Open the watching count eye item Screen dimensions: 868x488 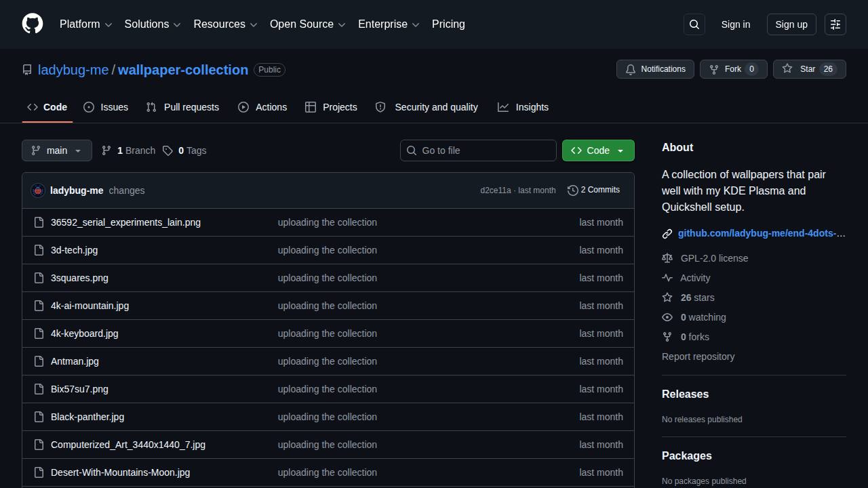tap(694, 317)
